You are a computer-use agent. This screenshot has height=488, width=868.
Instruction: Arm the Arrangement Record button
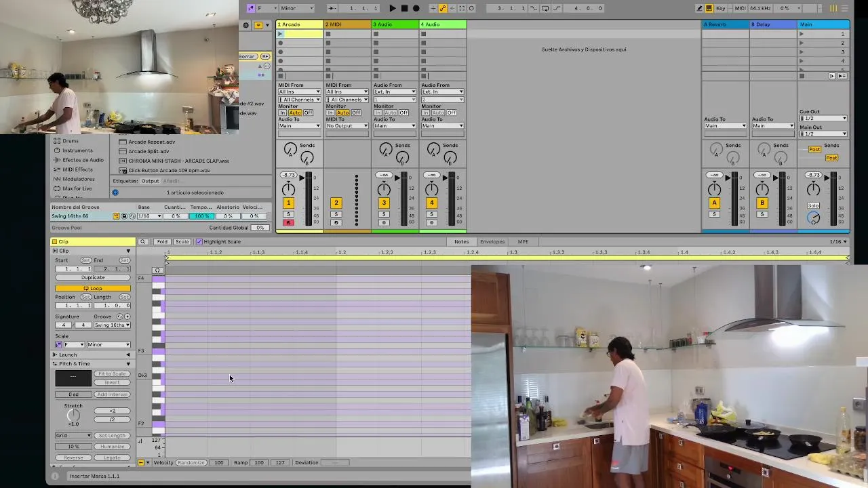(416, 8)
